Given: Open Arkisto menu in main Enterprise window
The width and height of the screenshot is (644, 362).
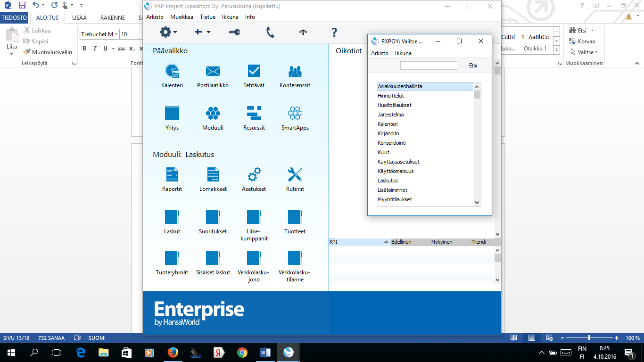Looking at the screenshot, I should click(x=155, y=16).
